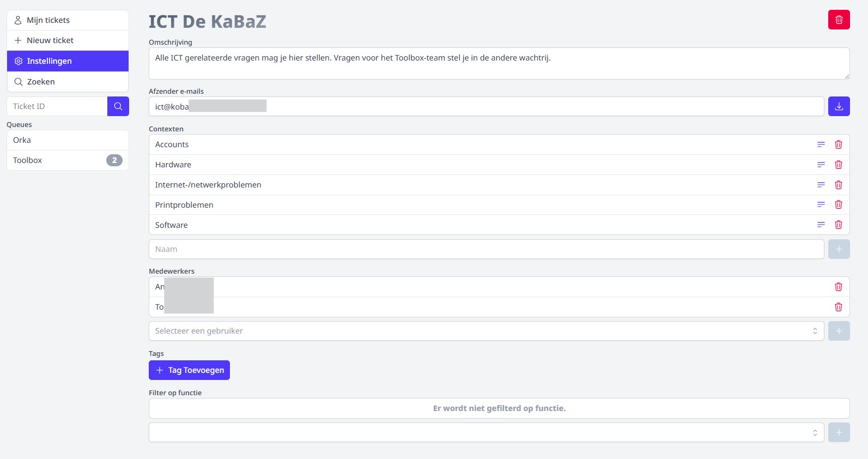
Task: Click the lines icon next to Printproblemen
Action: (821, 204)
